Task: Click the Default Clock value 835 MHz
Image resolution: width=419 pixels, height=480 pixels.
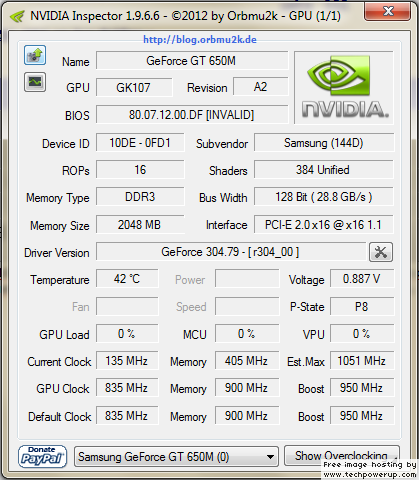Action: coord(127,416)
